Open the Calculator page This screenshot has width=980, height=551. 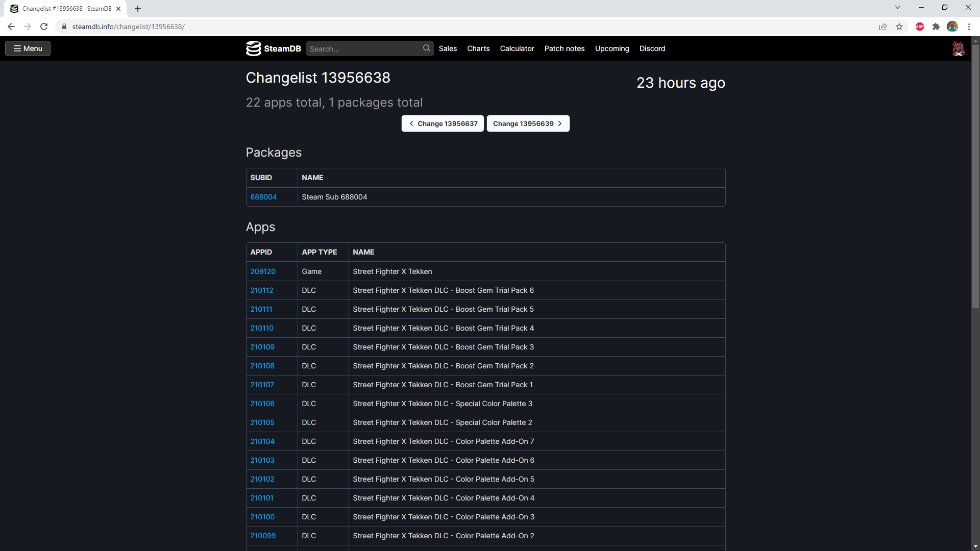(x=517, y=48)
